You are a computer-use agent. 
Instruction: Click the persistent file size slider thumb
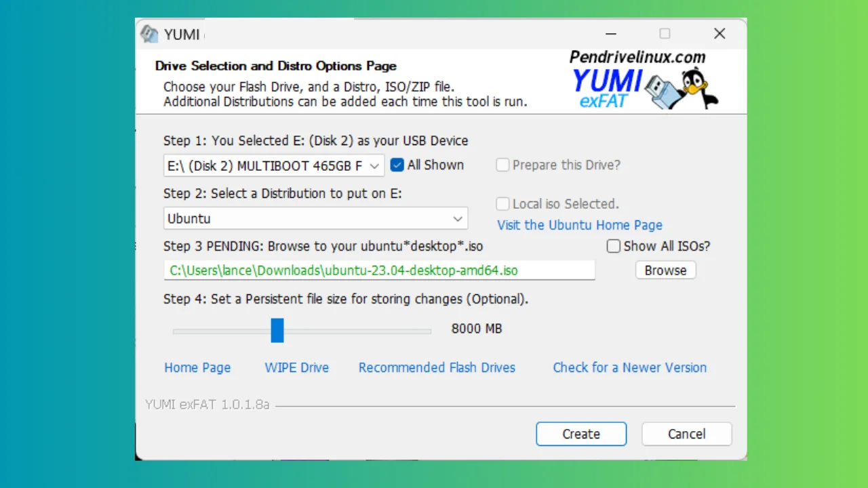click(x=277, y=331)
